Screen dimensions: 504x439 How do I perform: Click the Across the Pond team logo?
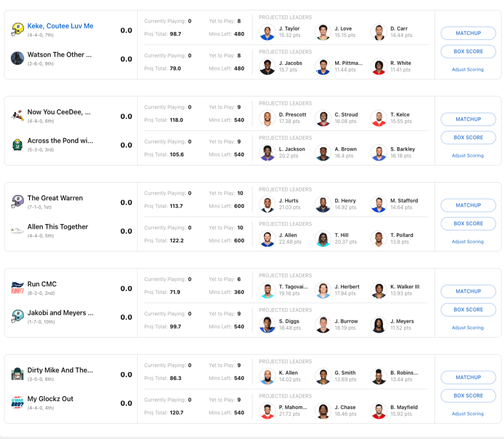click(x=18, y=145)
